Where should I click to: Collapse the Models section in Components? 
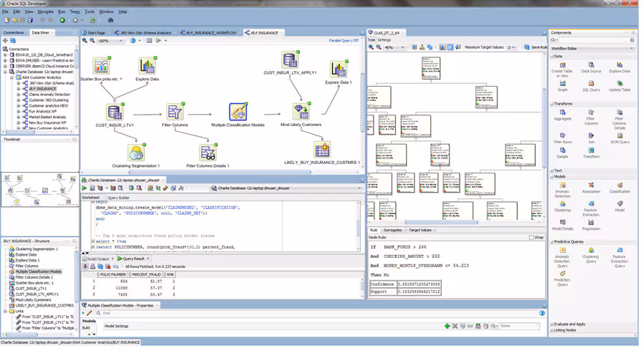coord(552,177)
